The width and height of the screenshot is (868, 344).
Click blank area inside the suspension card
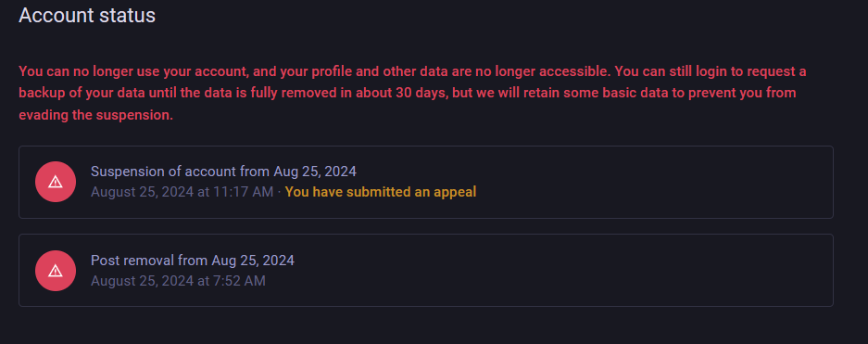click(x=653, y=183)
